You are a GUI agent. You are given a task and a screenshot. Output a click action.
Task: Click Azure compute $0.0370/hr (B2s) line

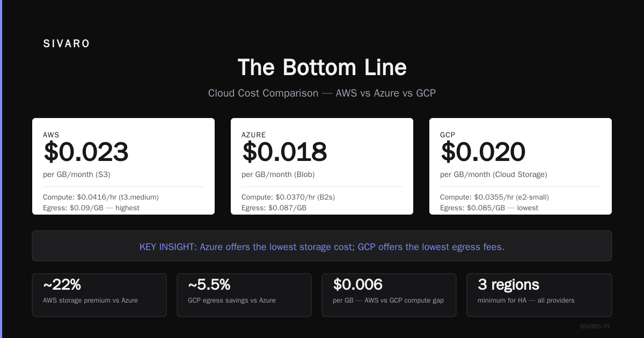pyautogui.click(x=288, y=197)
